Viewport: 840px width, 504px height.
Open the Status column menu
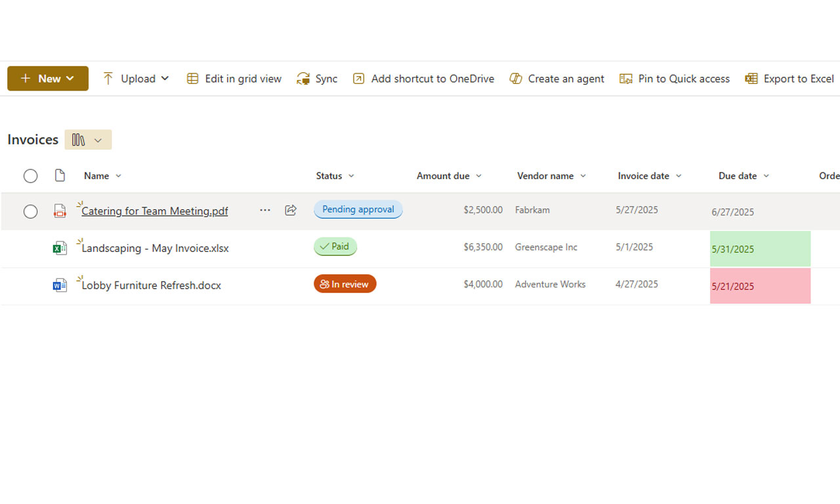pos(352,176)
